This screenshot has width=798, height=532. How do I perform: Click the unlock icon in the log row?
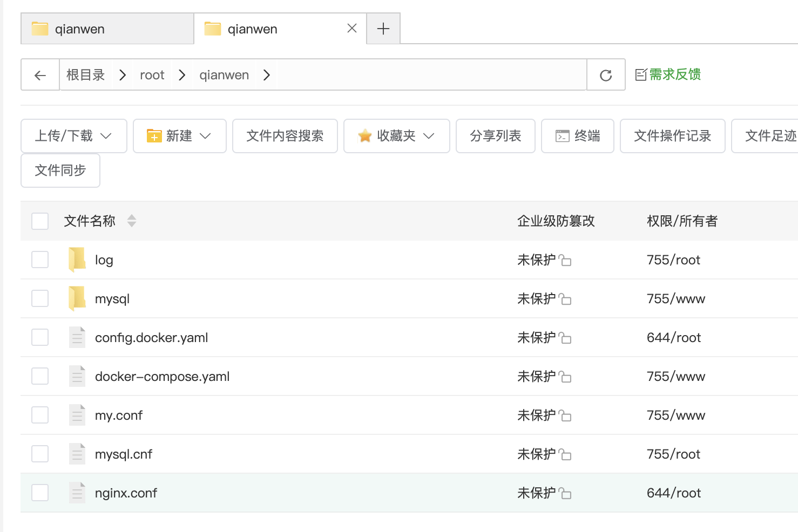coord(565,260)
